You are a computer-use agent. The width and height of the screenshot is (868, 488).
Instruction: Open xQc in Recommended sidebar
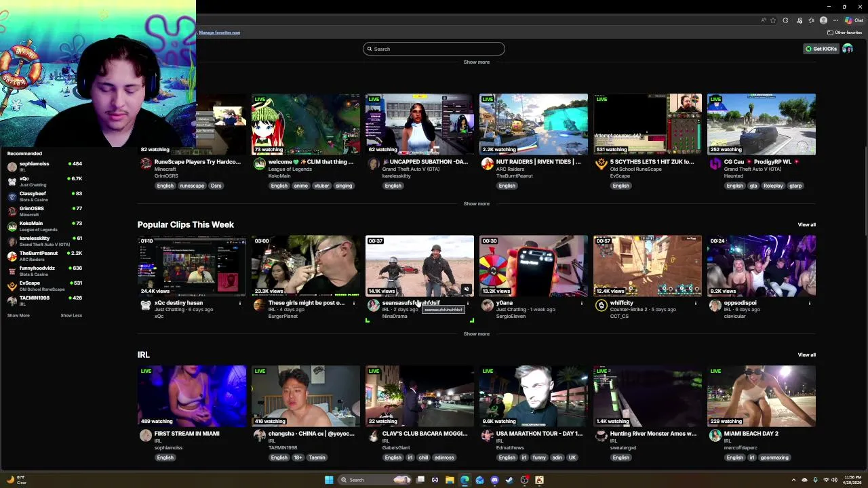click(44, 181)
